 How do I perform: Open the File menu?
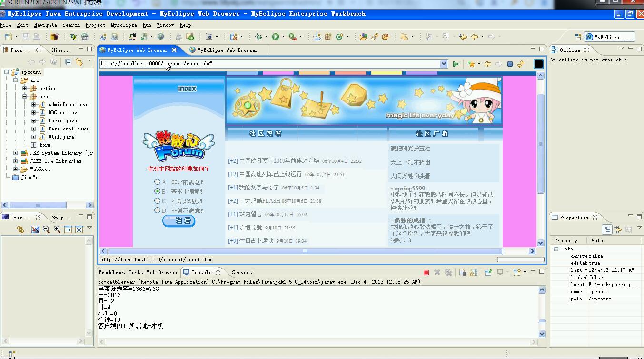[6, 25]
